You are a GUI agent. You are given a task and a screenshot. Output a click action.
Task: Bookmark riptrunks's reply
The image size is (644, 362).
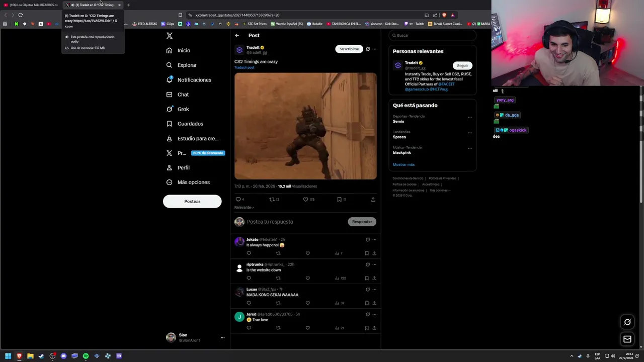(367, 278)
